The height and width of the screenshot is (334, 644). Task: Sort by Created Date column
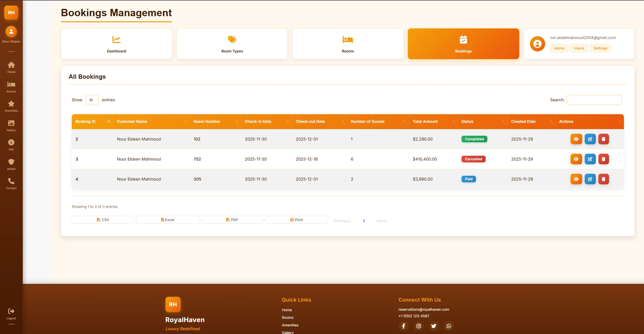pyautogui.click(x=531, y=122)
